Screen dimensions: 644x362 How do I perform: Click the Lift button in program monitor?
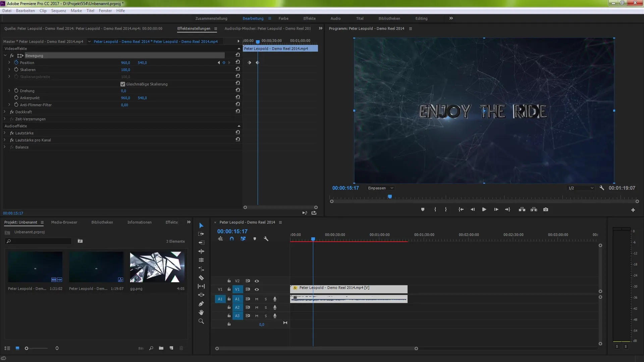[522, 209]
